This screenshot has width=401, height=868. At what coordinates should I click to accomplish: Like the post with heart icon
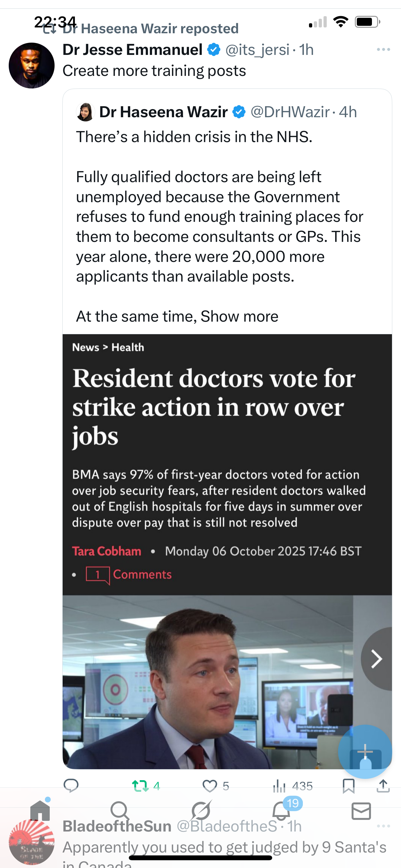(210, 786)
